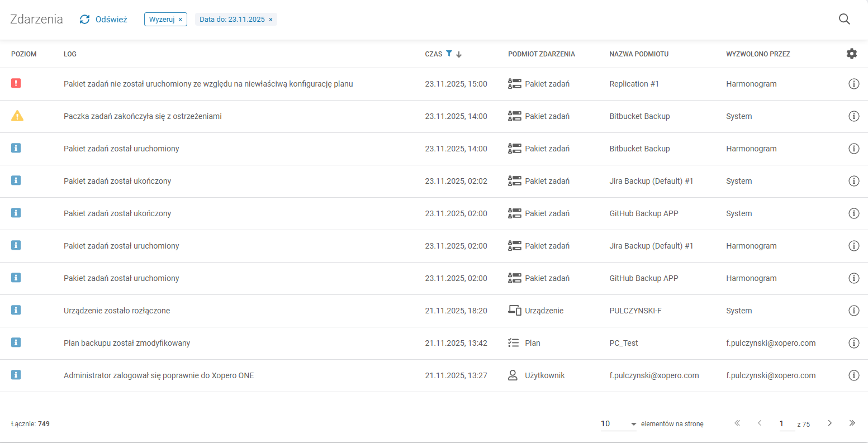868x443 pixels.
Task: Show info for PULCZYNSKI-F device event
Action: [853, 311]
